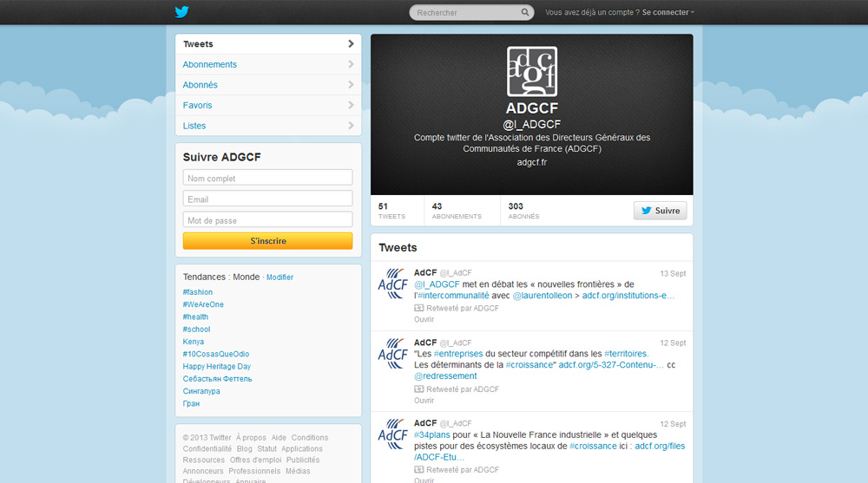Click the Rechercher search box
Screen dimensions: 868x483
click(465, 13)
